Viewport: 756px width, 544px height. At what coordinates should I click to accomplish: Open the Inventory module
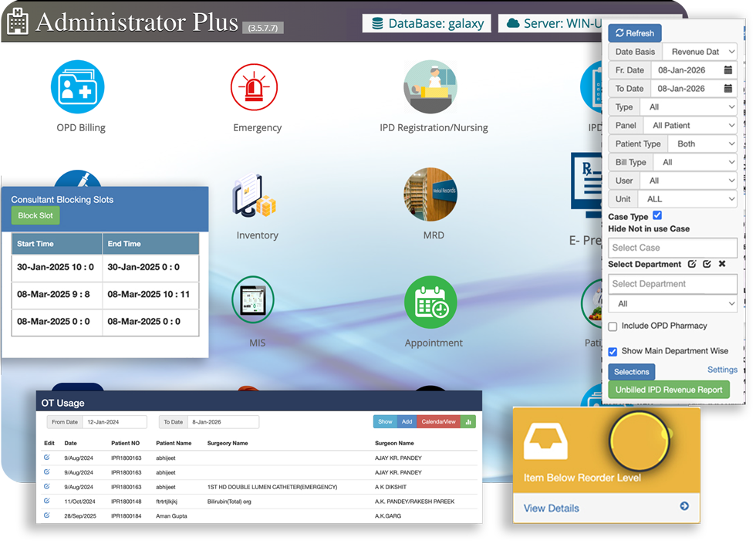[257, 195]
